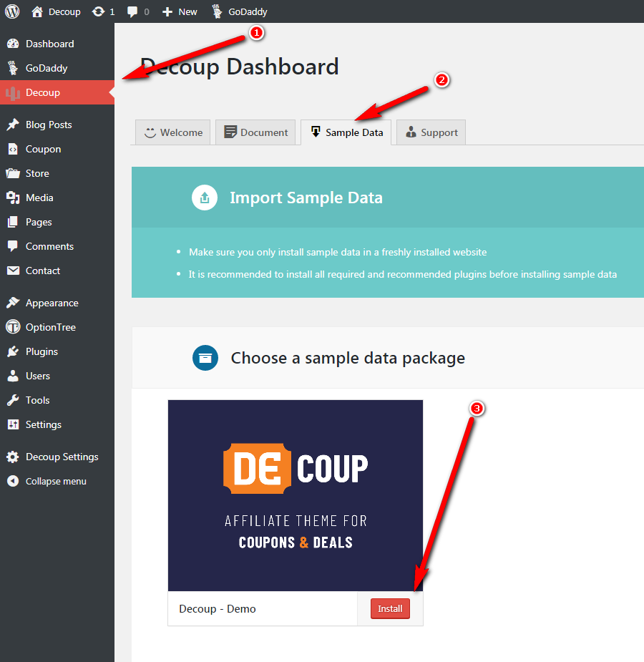Screen dimensions: 644x662
Task: Install the Decoup - Demo package
Action: [390, 609]
